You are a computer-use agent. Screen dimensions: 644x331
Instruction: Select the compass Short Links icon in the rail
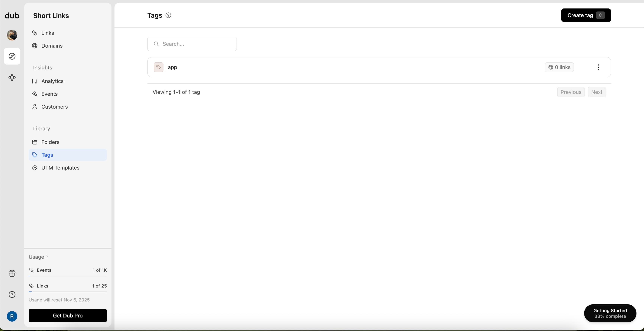coord(12,56)
